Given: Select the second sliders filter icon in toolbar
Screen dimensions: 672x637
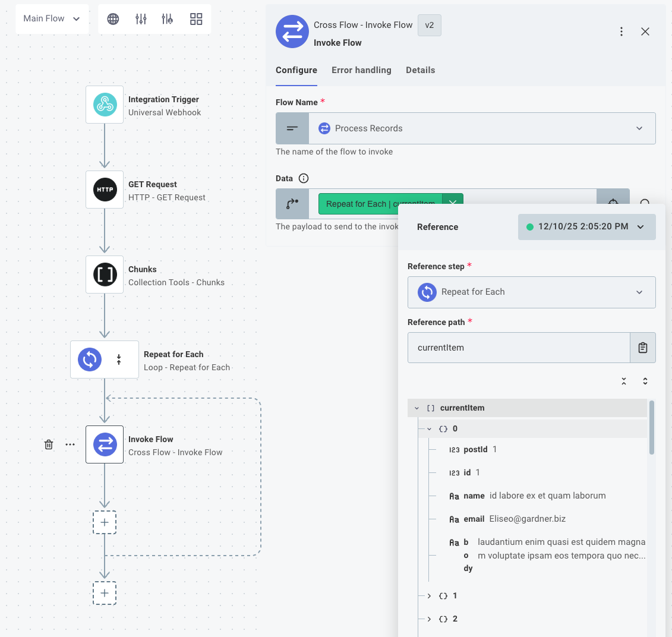Looking at the screenshot, I should (168, 18).
